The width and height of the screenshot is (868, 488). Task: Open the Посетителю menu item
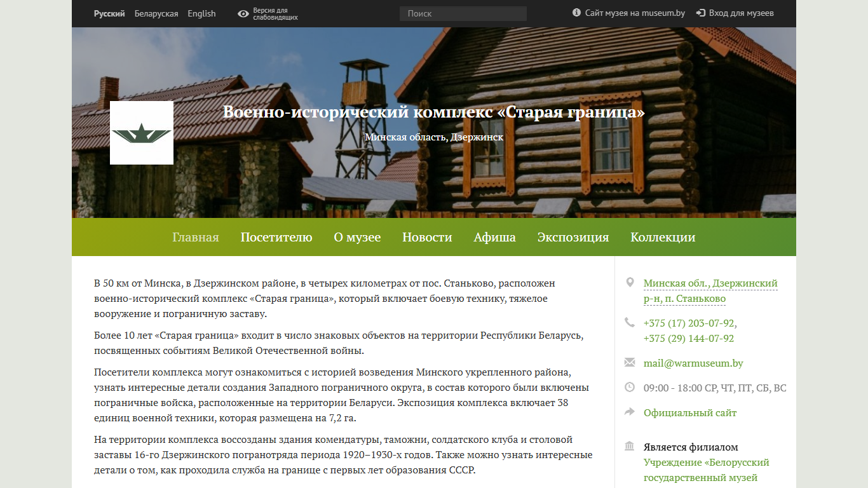276,237
